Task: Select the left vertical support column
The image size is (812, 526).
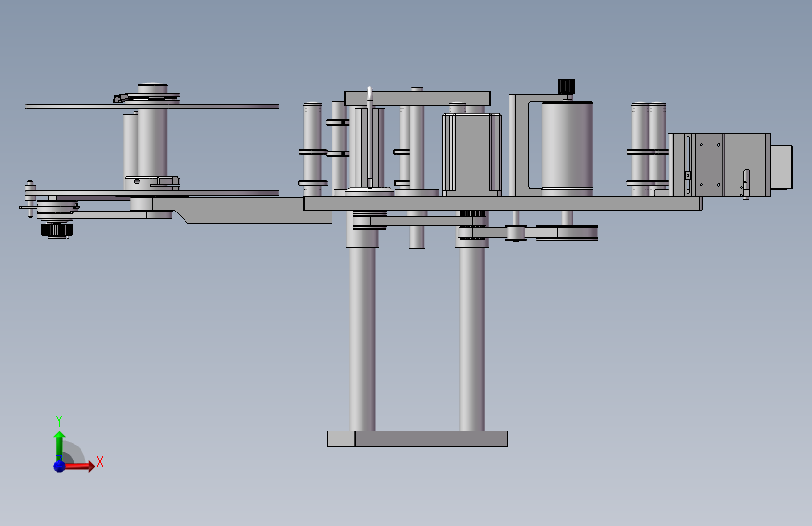Action: point(362,337)
